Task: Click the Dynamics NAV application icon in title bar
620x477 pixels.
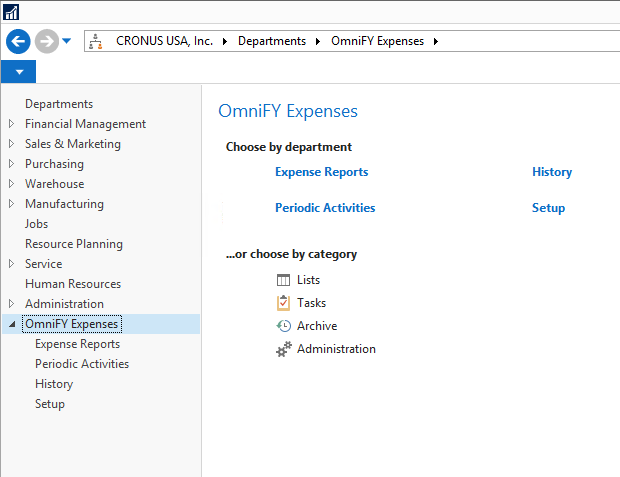Action: click(11, 12)
